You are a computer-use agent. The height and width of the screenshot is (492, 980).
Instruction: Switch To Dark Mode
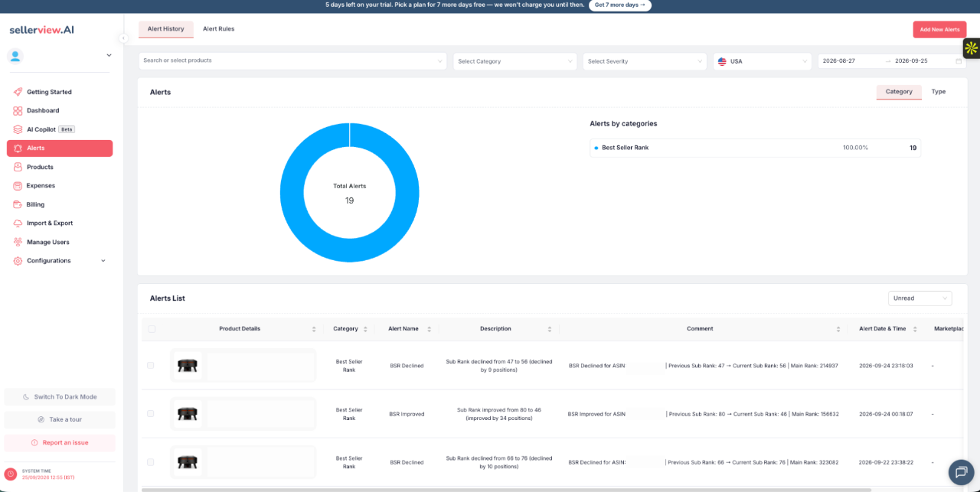60,397
